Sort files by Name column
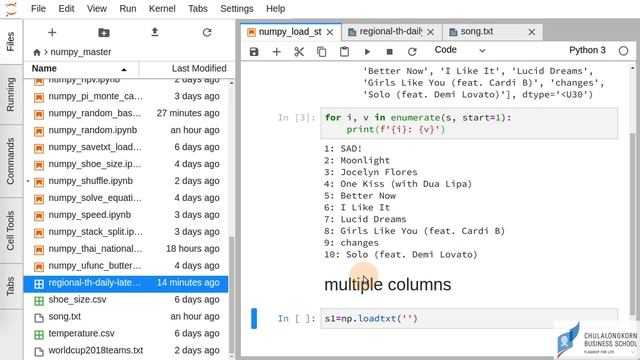The image size is (640, 360). click(81, 69)
